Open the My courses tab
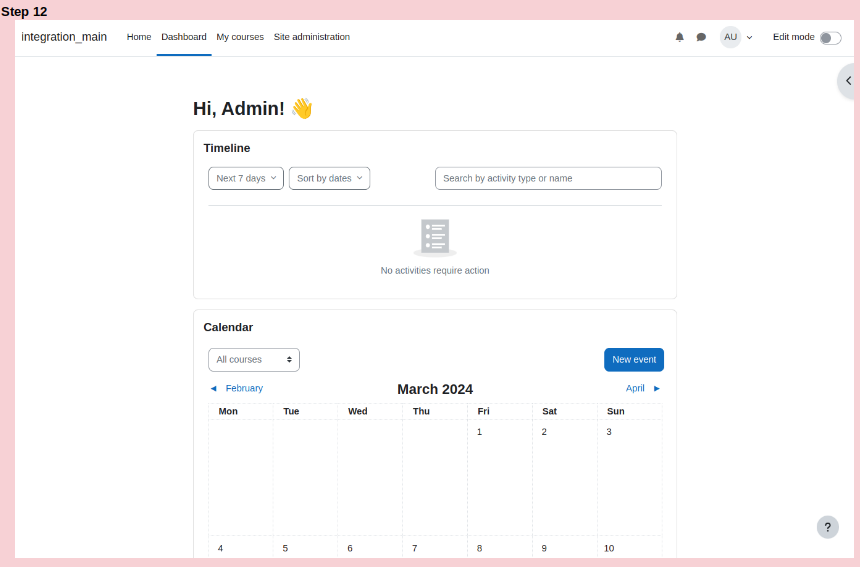This screenshot has height=567, width=860. click(240, 37)
